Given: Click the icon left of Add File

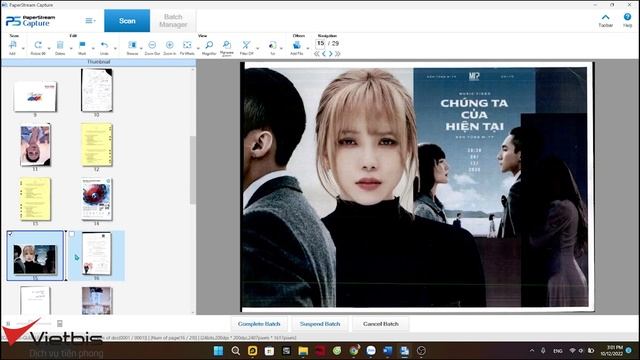Looking at the screenshot, I should pyautogui.click(x=272, y=45).
